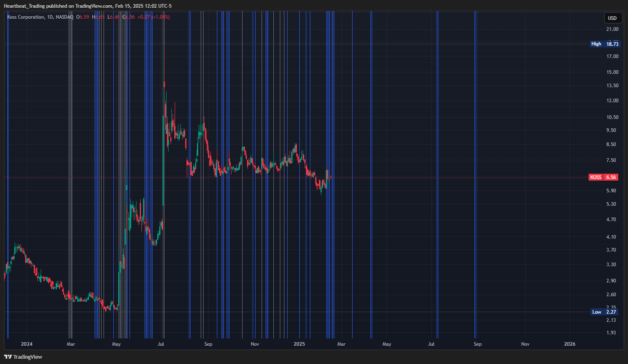This screenshot has width=628, height=364.
Task: Click the High 18.73 price label
Action: (605, 44)
